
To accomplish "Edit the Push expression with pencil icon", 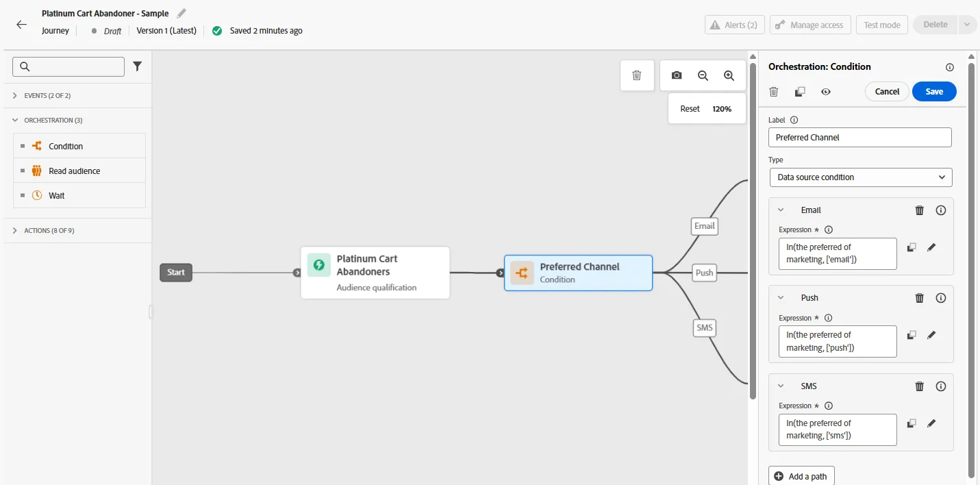I will click(931, 335).
